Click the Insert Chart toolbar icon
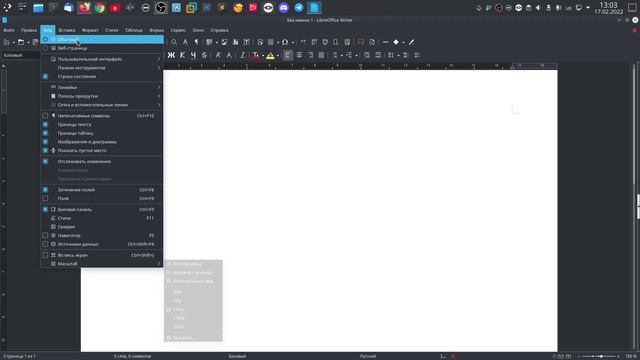Viewport: 640px width, 360px height. (x=236, y=42)
